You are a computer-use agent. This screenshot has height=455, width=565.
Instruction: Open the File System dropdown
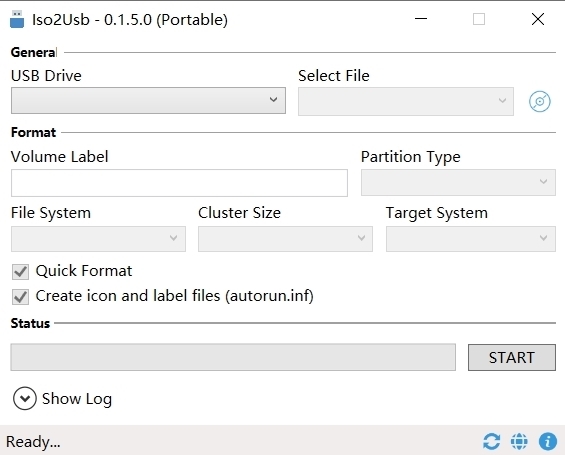tap(98, 238)
